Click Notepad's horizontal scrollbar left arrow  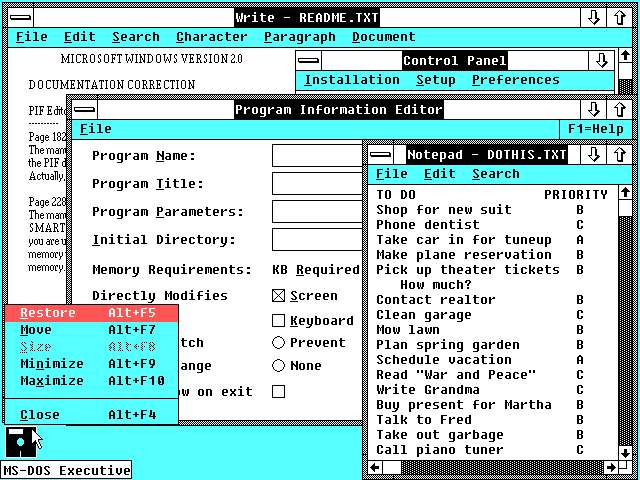pos(376,467)
